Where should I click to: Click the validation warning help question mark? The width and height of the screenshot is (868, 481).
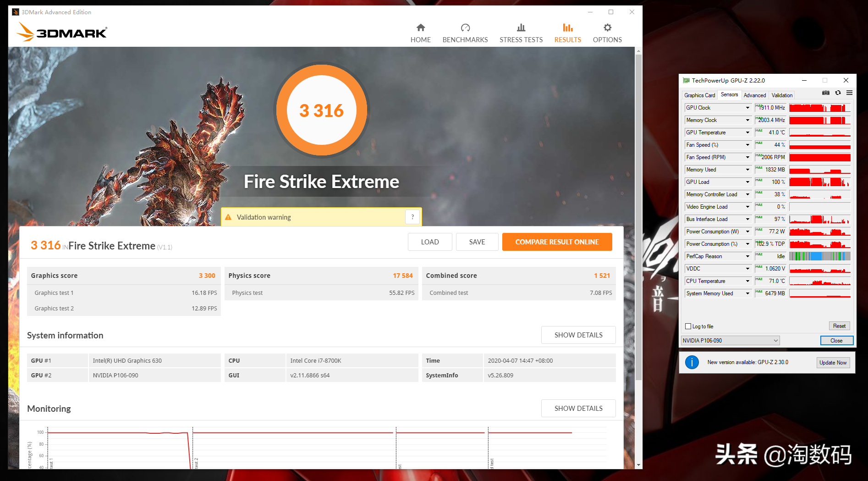[x=412, y=217]
